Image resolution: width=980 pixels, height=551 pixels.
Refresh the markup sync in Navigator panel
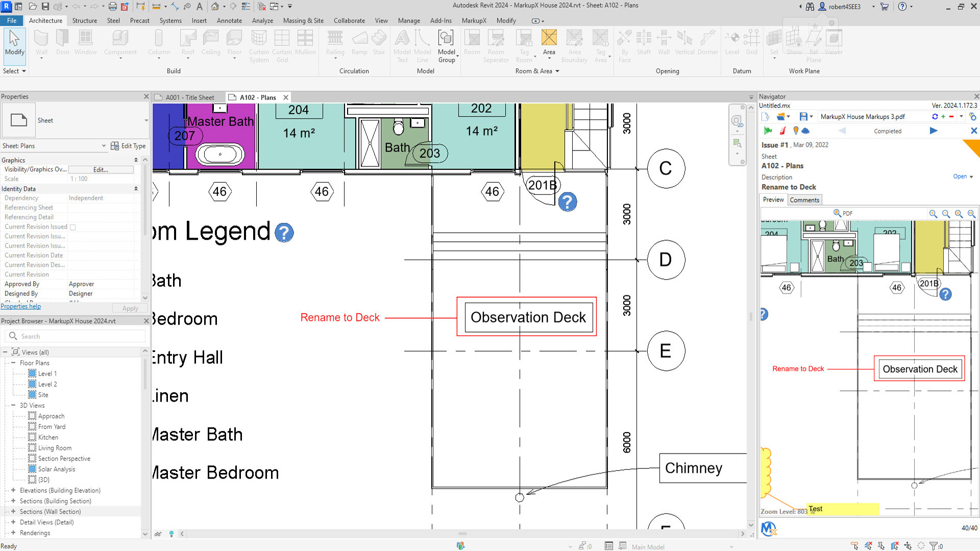[935, 116]
